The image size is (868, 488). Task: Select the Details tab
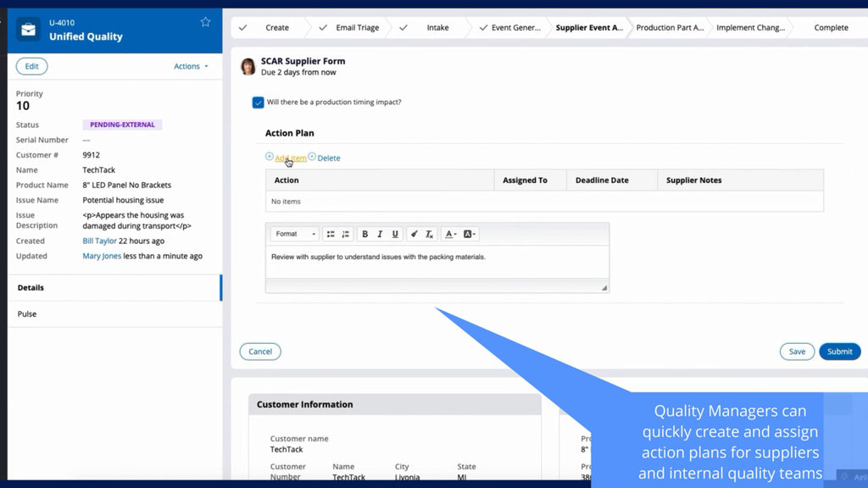click(x=31, y=288)
